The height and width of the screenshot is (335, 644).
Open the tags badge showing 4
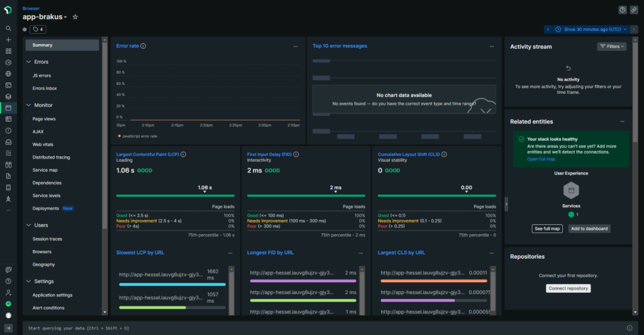pos(38,29)
